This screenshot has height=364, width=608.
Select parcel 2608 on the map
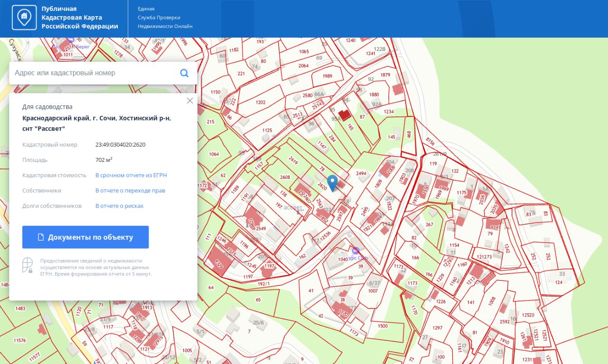click(285, 177)
